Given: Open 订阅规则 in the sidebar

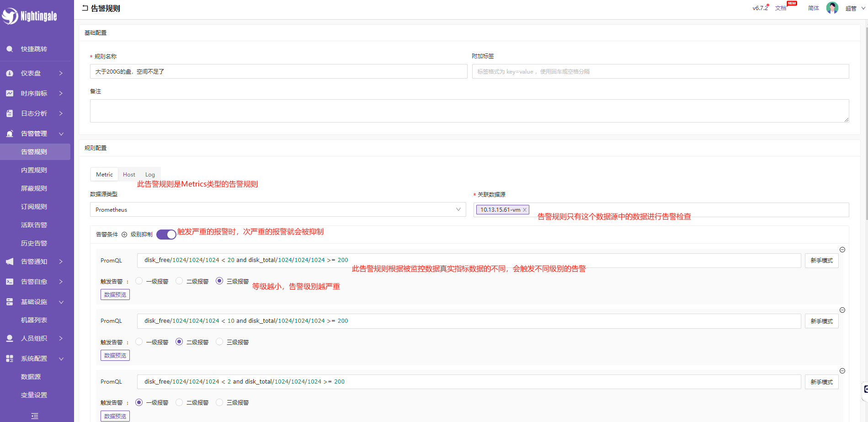Looking at the screenshot, I should point(35,207).
